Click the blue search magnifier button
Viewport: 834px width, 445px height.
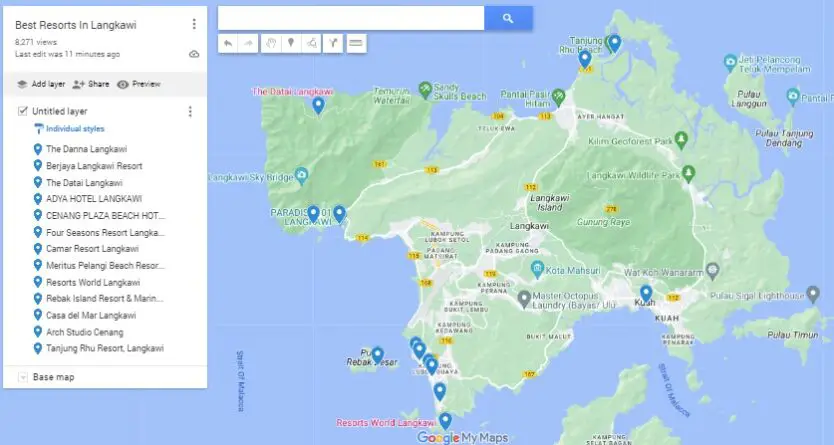click(x=508, y=19)
